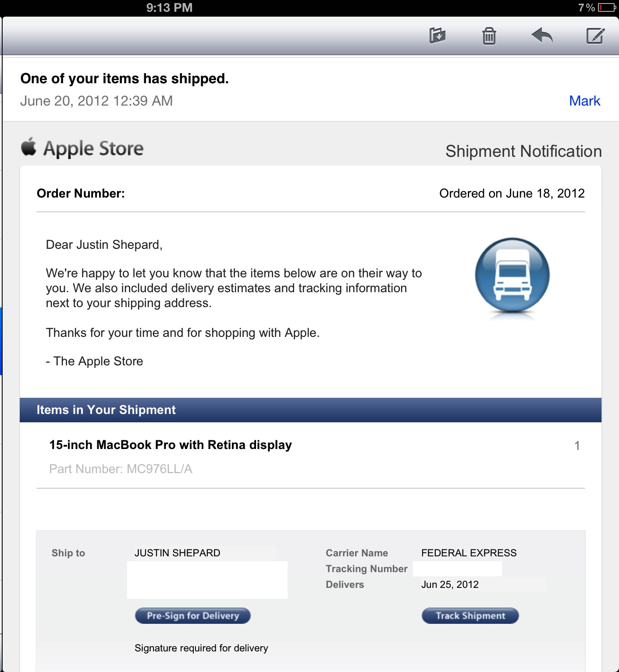
Task: Tap the 9:13 PM clock in the status bar
Action: (169, 7)
